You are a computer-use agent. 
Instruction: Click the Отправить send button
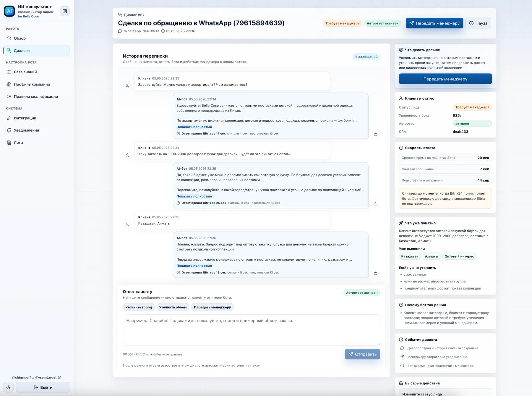click(x=362, y=354)
